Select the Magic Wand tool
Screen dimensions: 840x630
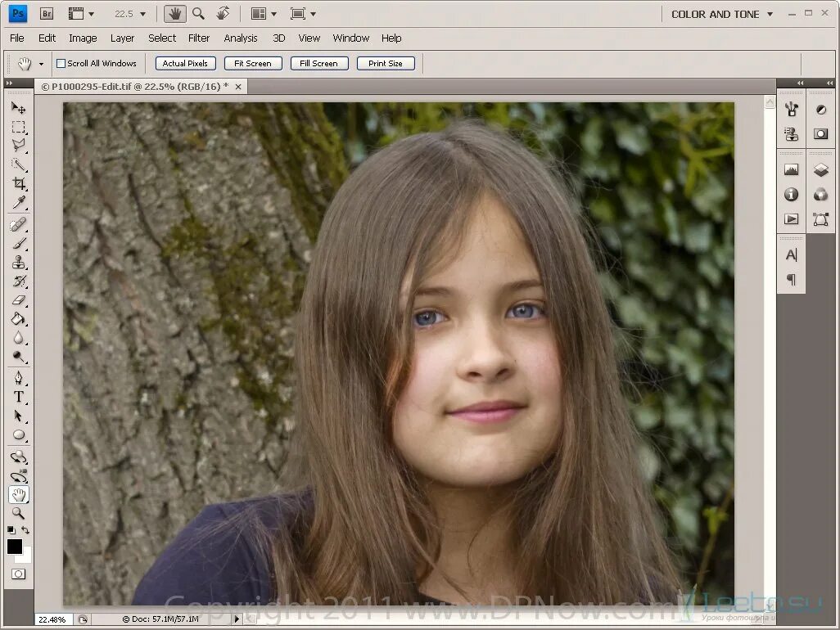(x=19, y=164)
